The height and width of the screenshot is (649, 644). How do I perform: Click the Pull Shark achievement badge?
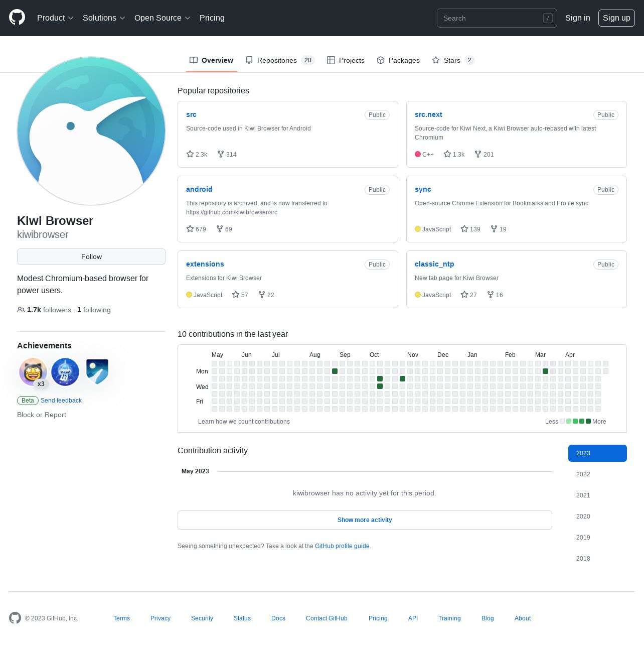tap(65, 372)
